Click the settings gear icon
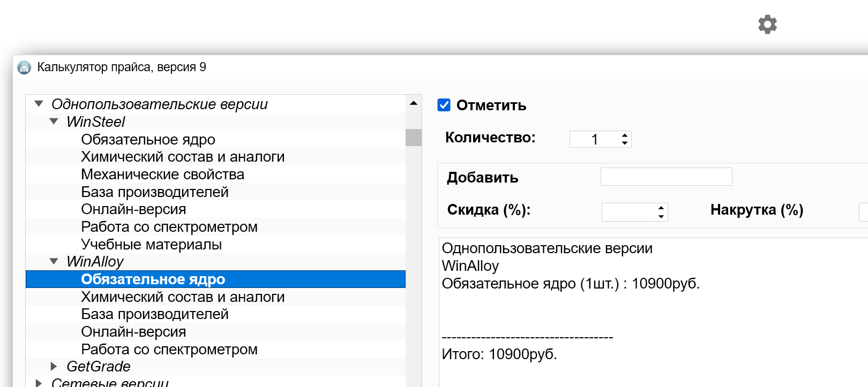 coord(767,25)
